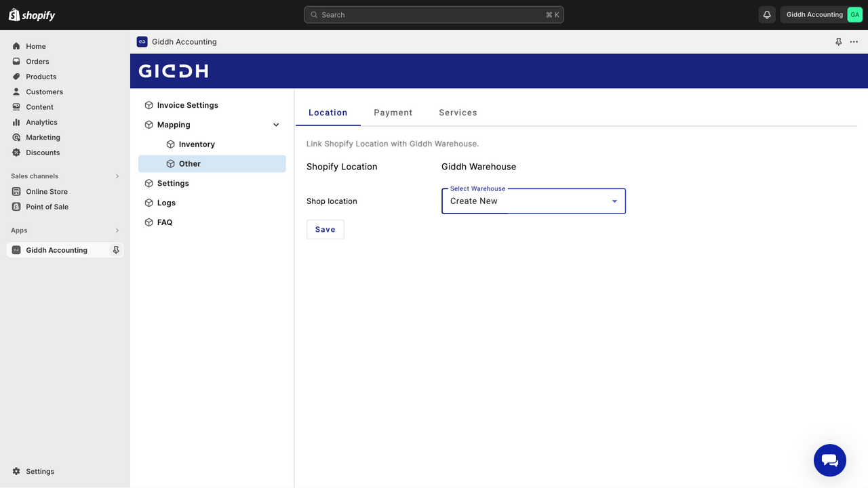Click the GA avatar badge

click(854, 15)
